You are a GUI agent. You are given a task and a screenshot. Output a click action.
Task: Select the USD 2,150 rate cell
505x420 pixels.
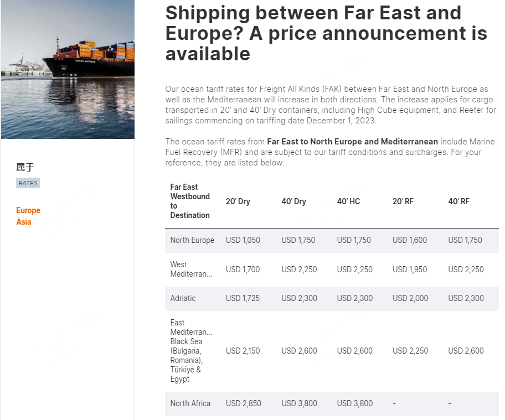[x=243, y=351]
